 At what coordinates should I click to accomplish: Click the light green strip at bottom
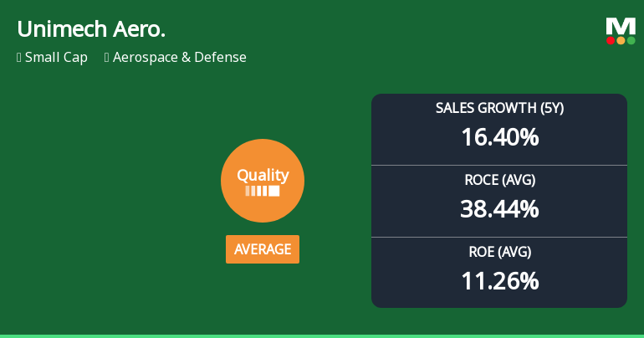[322, 335]
